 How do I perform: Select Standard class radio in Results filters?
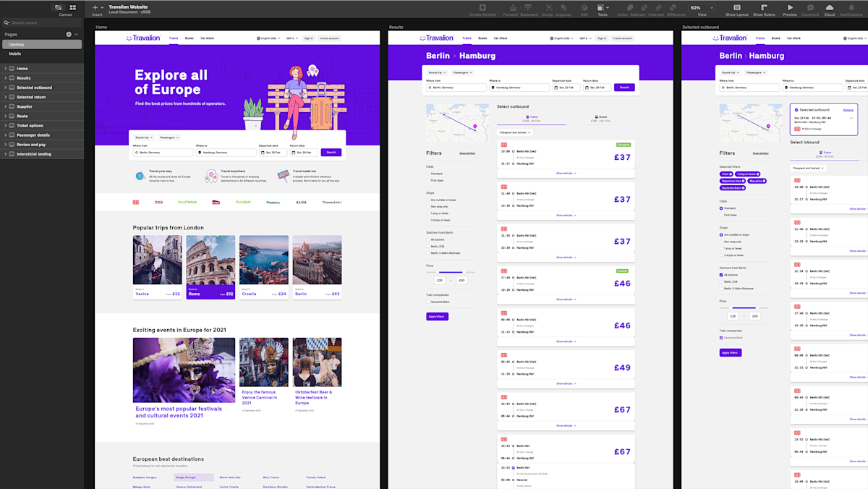pos(428,174)
